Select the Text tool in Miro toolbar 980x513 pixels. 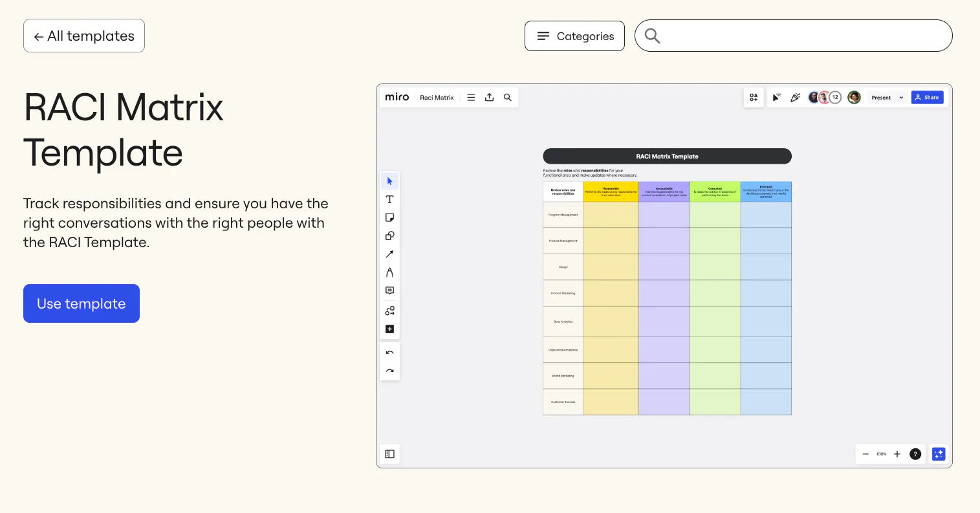click(x=389, y=199)
